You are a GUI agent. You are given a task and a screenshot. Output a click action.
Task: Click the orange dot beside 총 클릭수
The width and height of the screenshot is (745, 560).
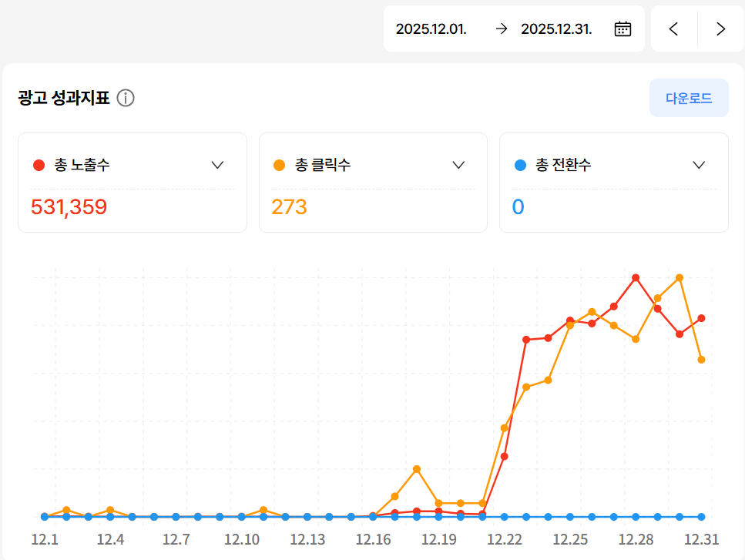[x=280, y=166]
